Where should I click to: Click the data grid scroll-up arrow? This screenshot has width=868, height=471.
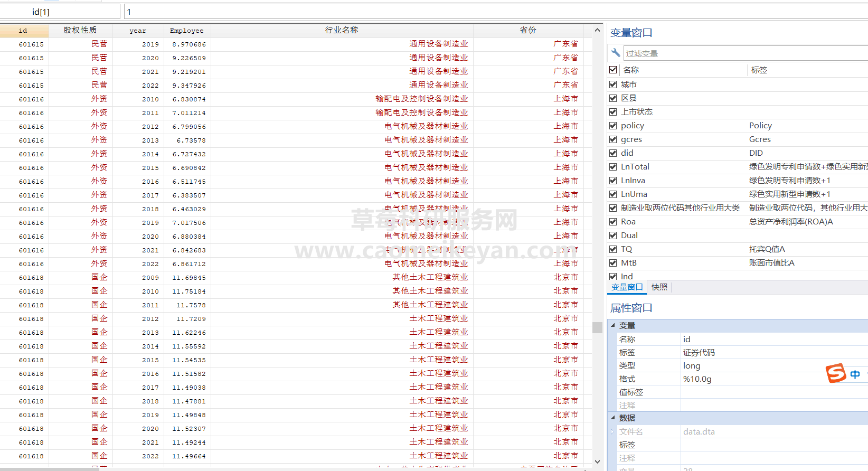pos(597,30)
